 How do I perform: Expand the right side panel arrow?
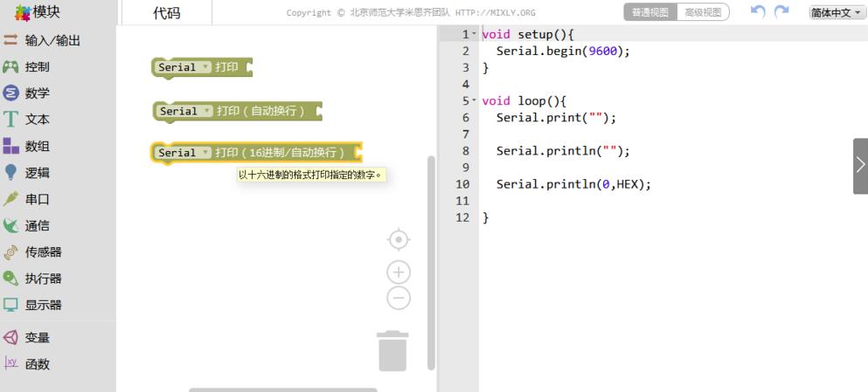coord(860,165)
